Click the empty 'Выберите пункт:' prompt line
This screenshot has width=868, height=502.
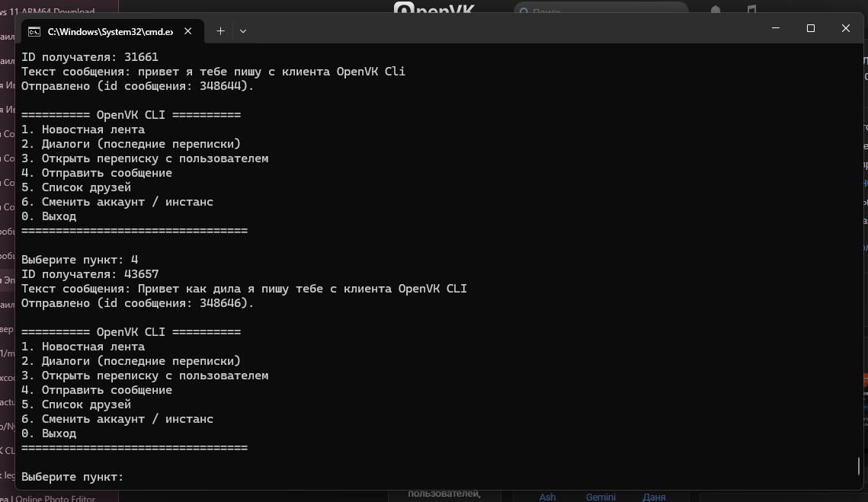point(72,477)
